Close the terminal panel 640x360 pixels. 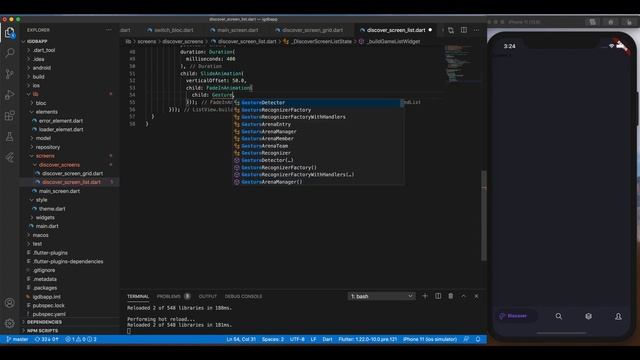pyautogui.click(x=476, y=296)
